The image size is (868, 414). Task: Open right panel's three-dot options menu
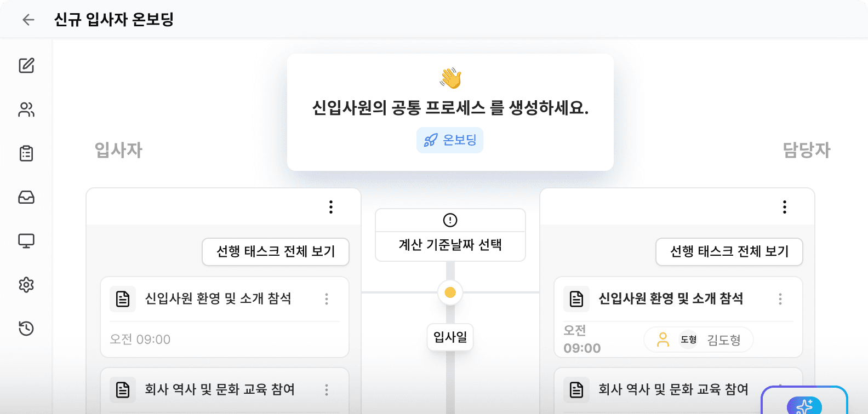[x=785, y=207]
